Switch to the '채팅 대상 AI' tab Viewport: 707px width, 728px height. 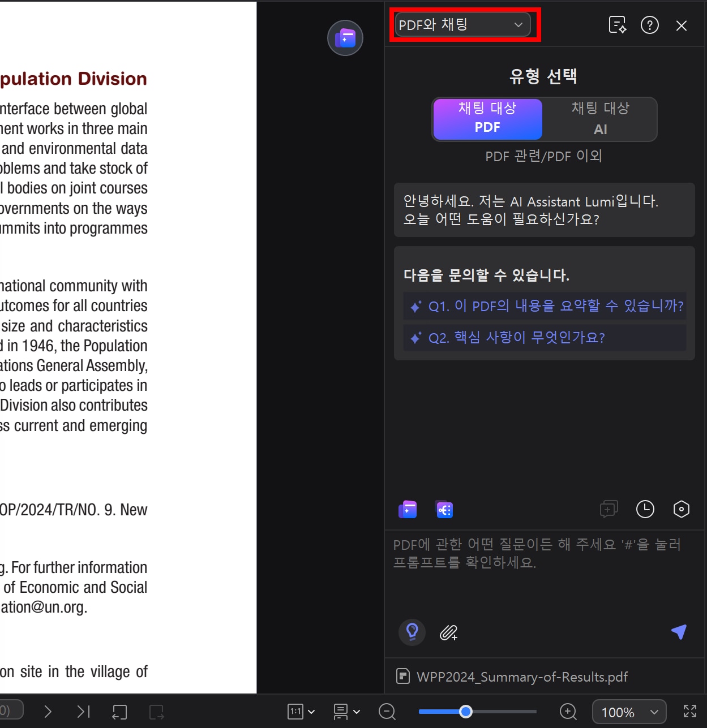600,119
